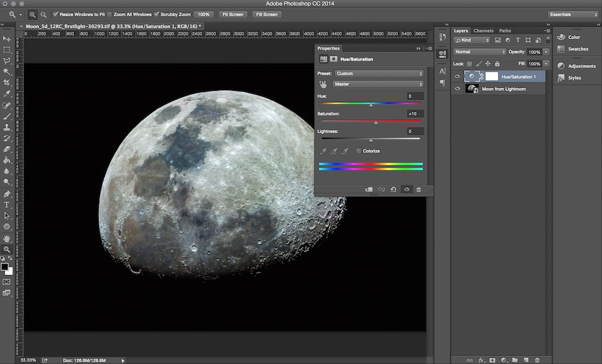
Task: Click the Zoom In magnifier in options bar
Action: (x=33, y=14)
